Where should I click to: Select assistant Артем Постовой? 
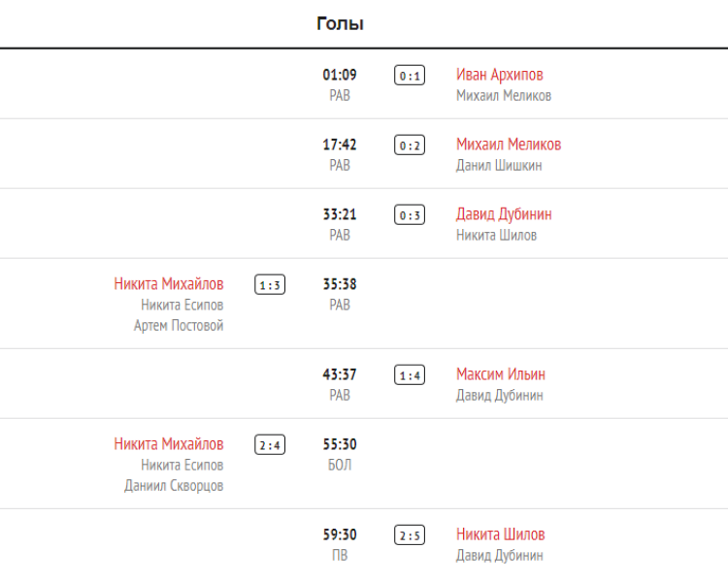(x=179, y=326)
